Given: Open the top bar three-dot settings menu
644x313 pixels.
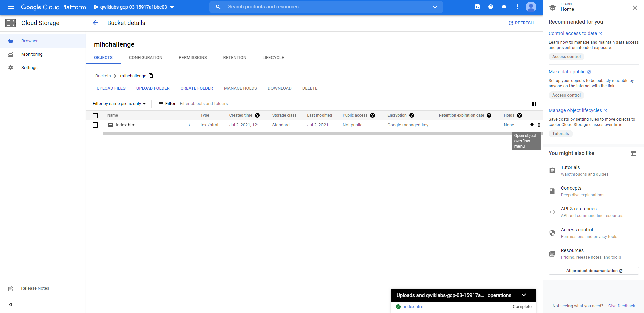Looking at the screenshot, I should (517, 7).
